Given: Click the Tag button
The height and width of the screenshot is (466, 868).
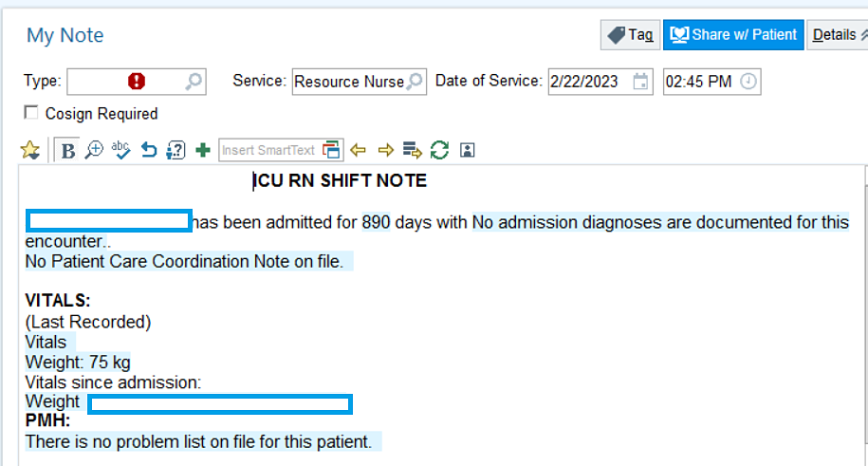Looking at the screenshot, I should click(x=630, y=35).
